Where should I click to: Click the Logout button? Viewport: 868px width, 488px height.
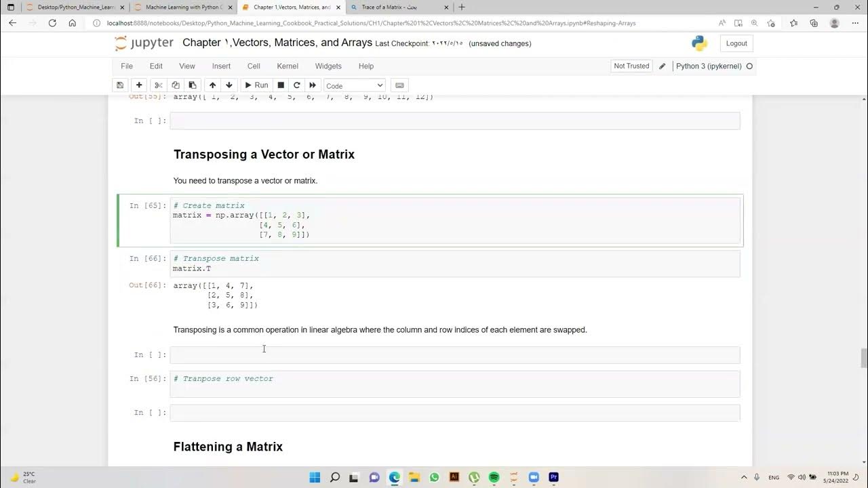736,43
